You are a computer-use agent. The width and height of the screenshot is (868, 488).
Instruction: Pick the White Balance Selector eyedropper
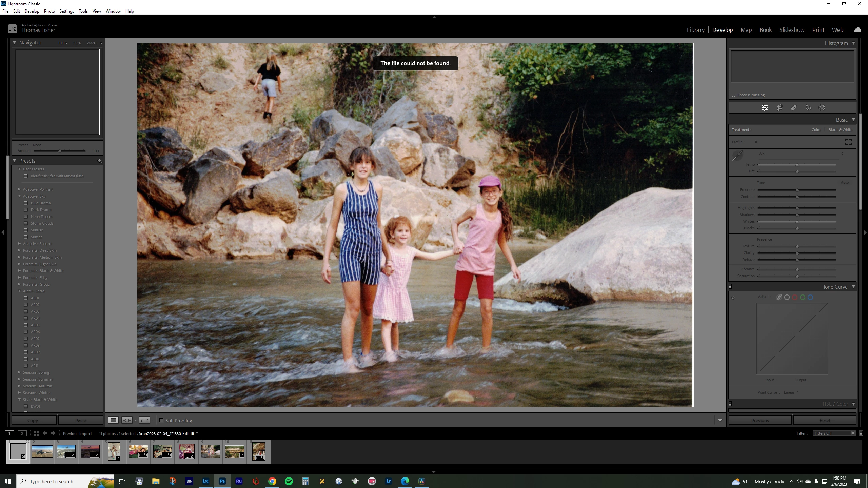tap(737, 156)
